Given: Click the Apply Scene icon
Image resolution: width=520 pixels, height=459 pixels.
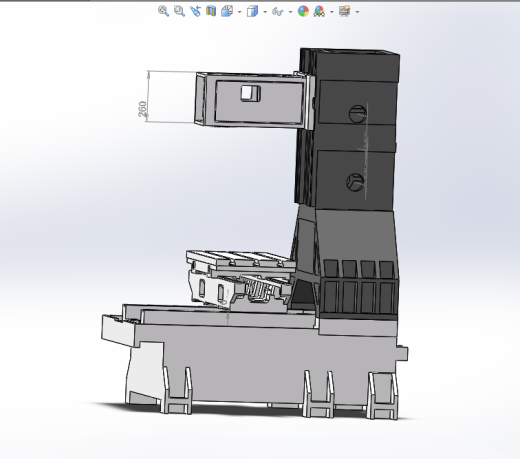Looking at the screenshot, I should click(319, 11).
